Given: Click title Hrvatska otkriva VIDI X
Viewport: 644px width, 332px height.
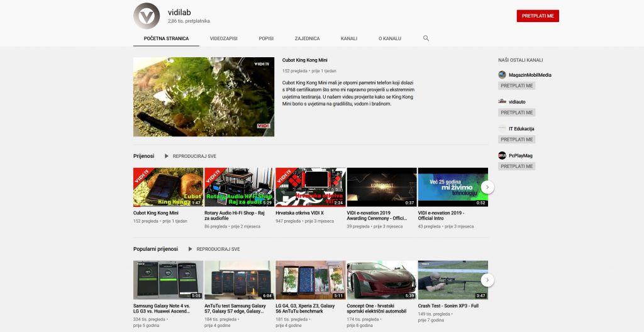Looking at the screenshot, I should tap(300, 213).
